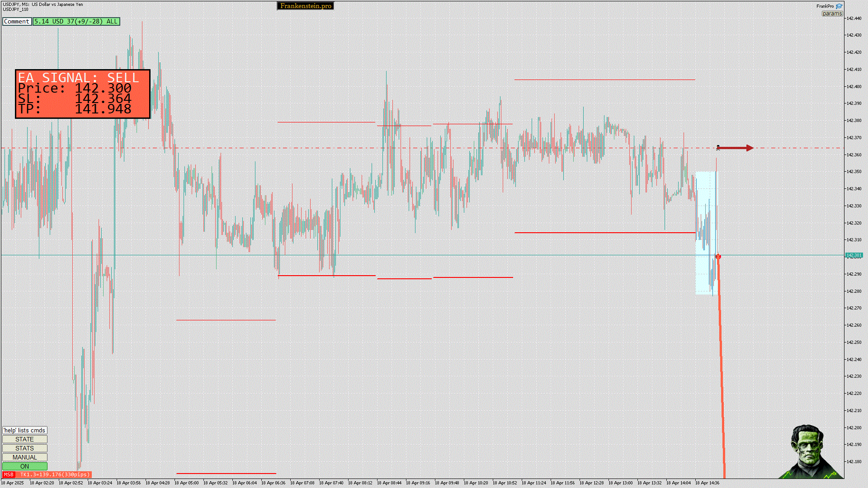Click the Frankenstein mascot image
The height and width of the screenshot is (488, 868).
tap(809, 452)
